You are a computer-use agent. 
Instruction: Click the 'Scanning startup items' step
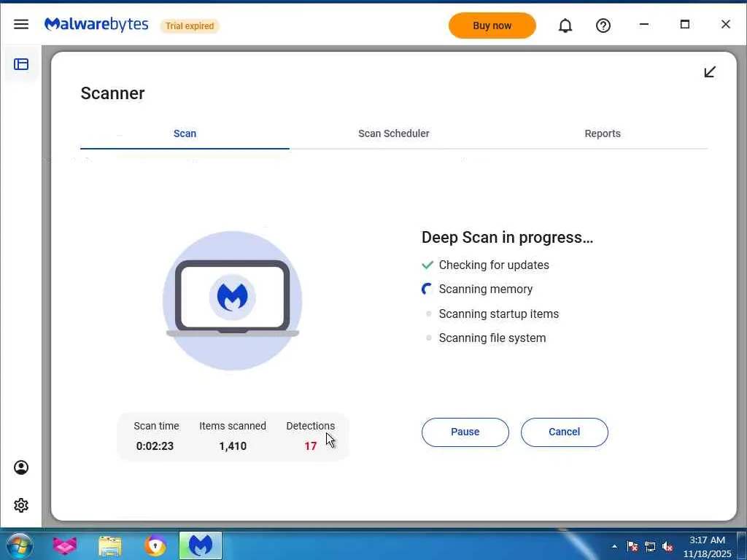498,314
